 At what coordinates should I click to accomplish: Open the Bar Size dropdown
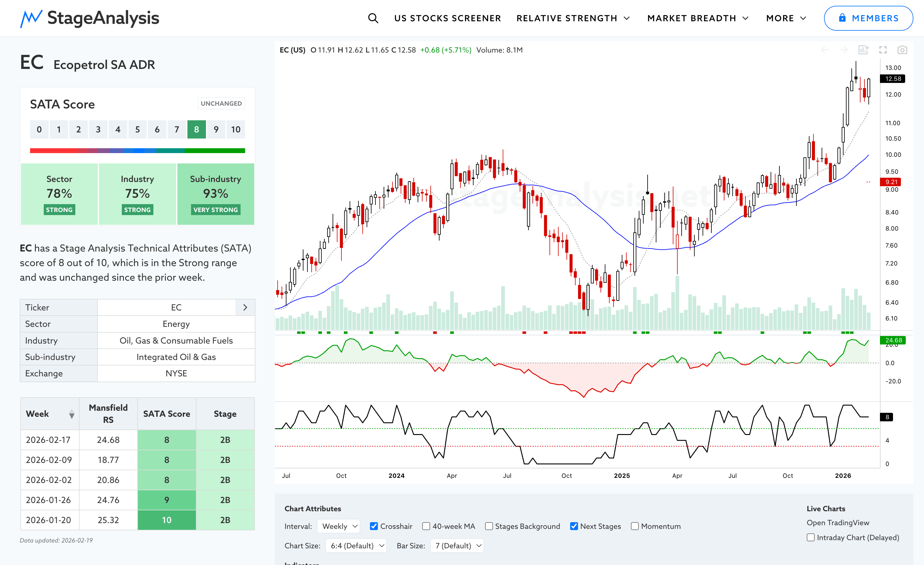click(457, 546)
